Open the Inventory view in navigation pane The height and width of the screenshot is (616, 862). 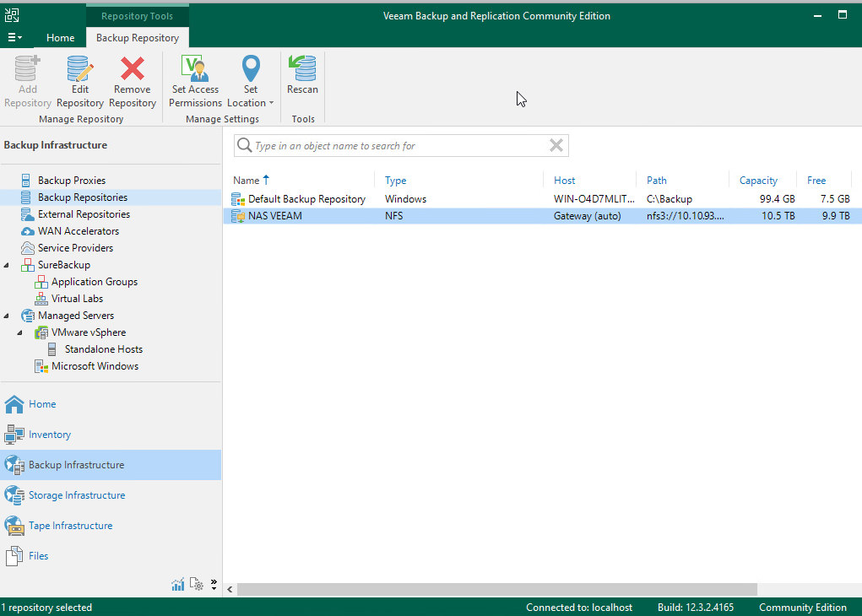coord(49,435)
